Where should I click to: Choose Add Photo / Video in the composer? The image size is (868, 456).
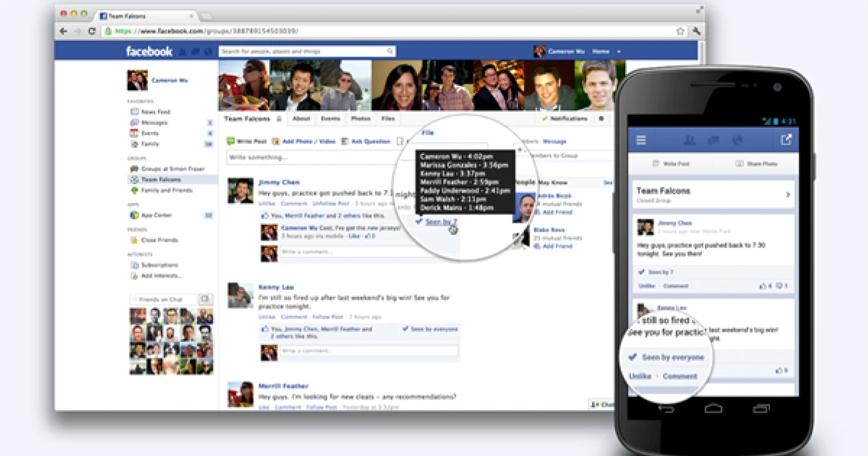click(x=304, y=141)
